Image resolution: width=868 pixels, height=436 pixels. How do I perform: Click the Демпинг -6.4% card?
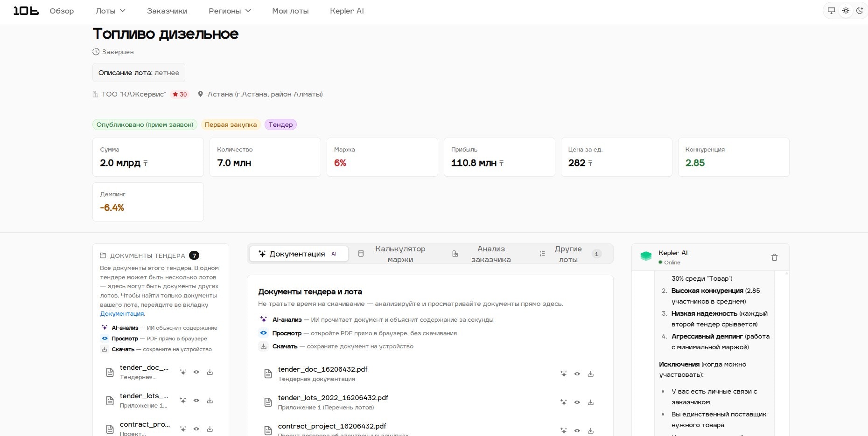[148, 202]
